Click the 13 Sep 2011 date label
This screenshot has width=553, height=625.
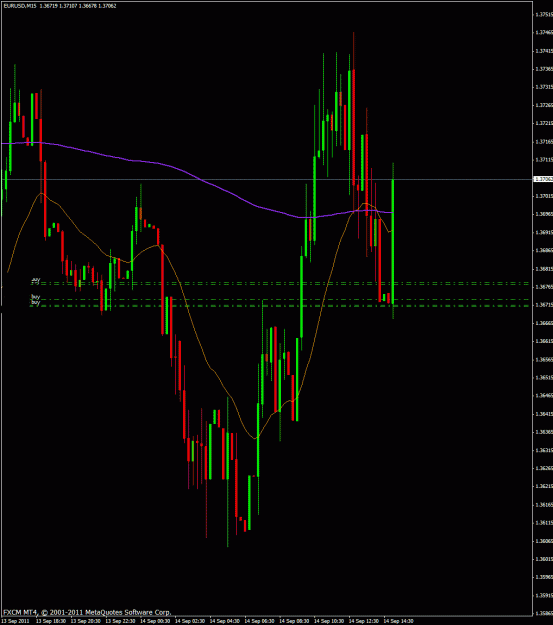tap(16, 621)
